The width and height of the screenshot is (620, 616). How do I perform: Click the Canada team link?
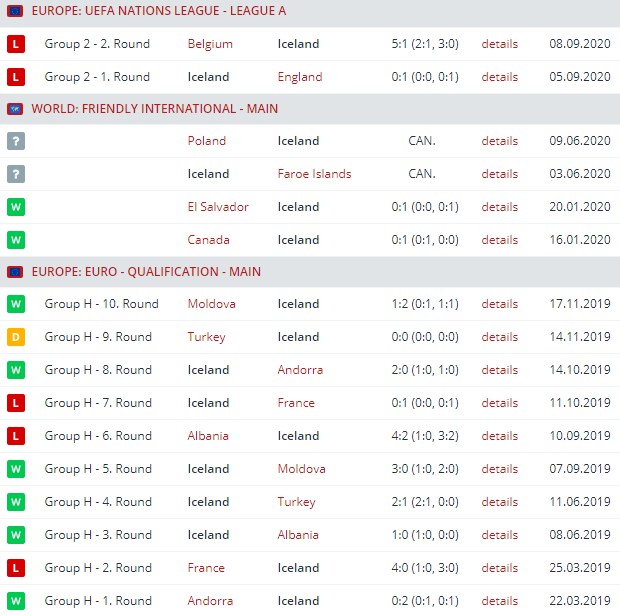(x=208, y=240)
